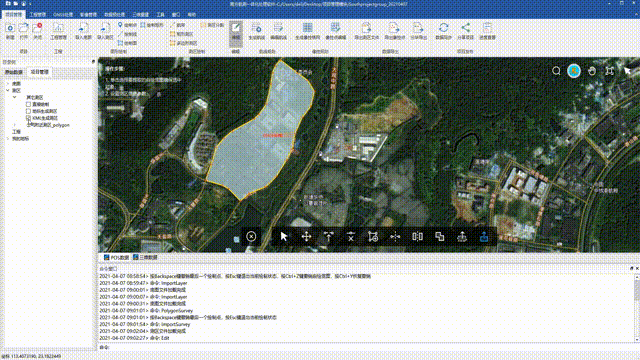Toggle the KML生成测区 checkbox
The image size is (640, 360).
pos(28,118)
